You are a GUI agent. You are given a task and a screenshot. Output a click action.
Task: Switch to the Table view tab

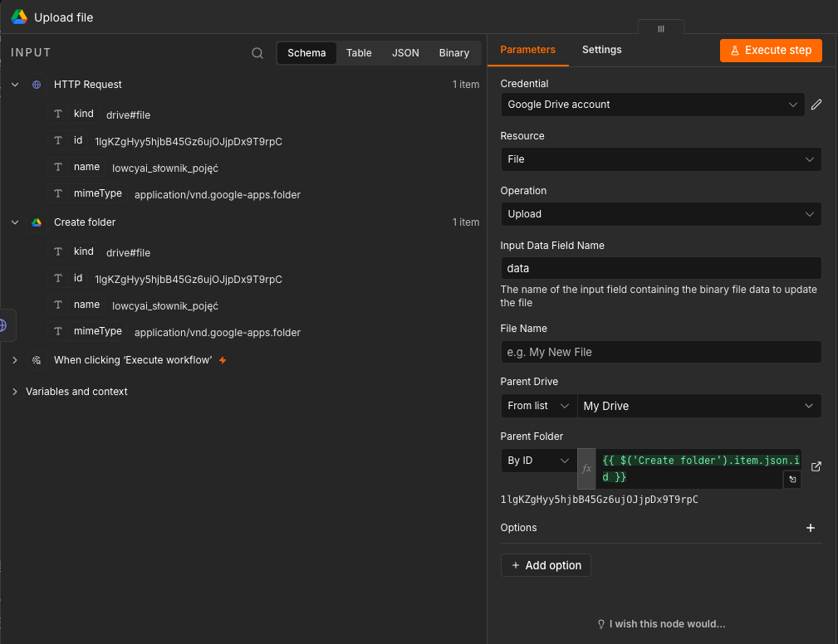[x=359, y=53]
